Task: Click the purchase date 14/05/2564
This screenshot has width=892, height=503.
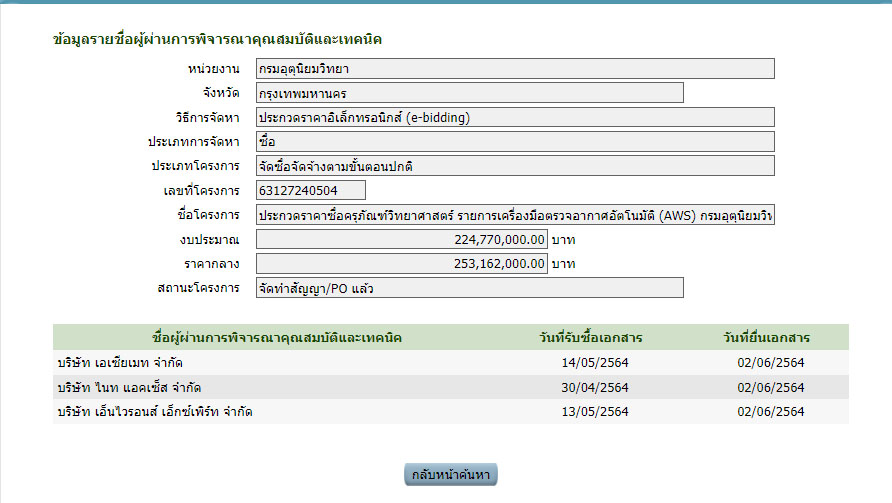Action: click(x=596, y=362)
